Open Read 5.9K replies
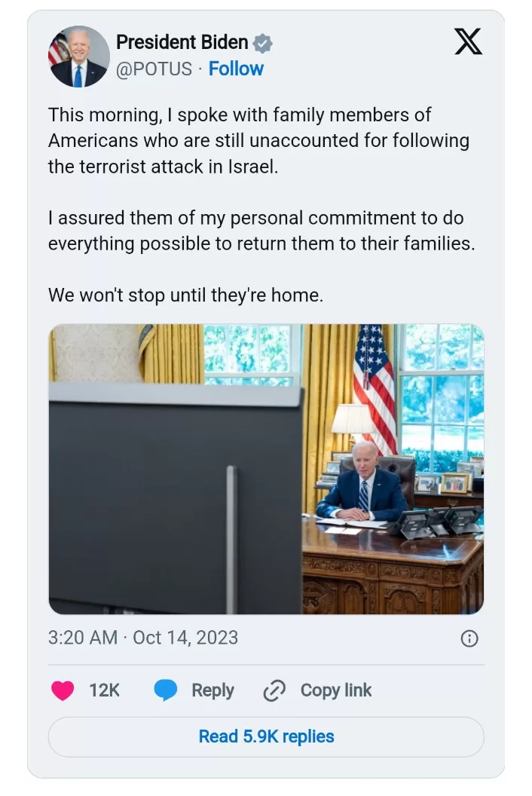 pos(266,736)
